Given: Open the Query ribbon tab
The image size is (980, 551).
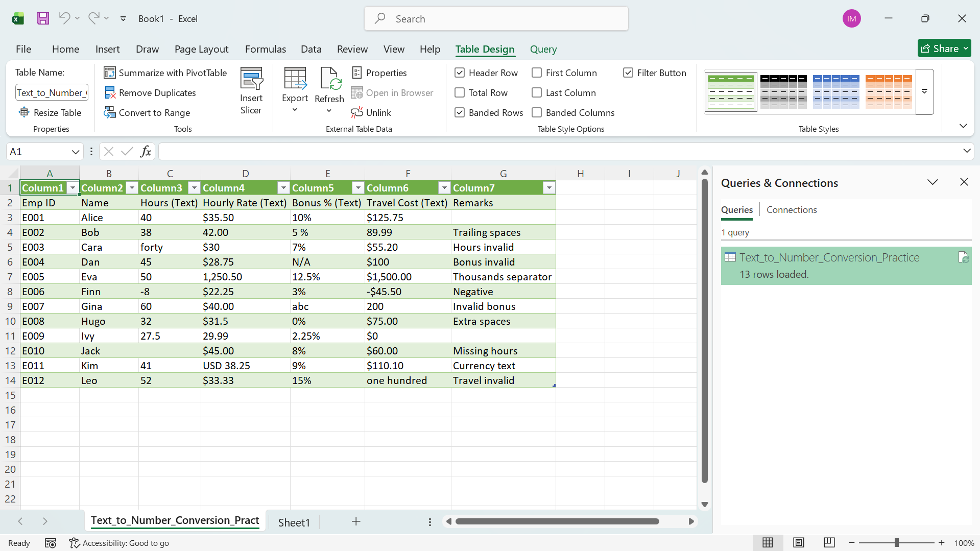Looking at the screenshot, I should 543,49.
